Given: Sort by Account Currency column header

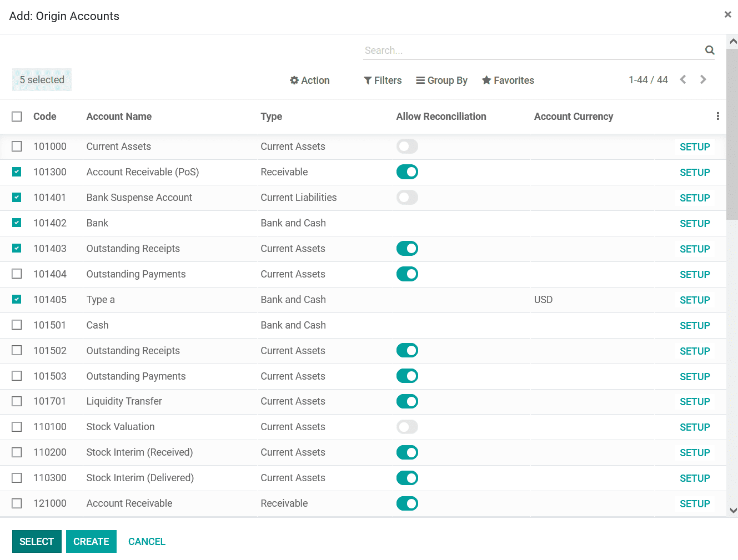Looking at the screenshot, I should (574, 117).
